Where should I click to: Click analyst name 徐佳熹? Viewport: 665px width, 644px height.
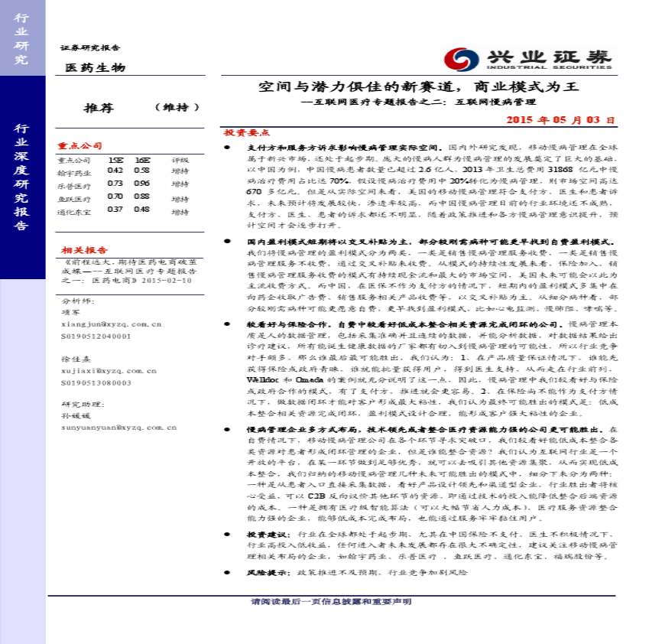(x=76, y=359)
